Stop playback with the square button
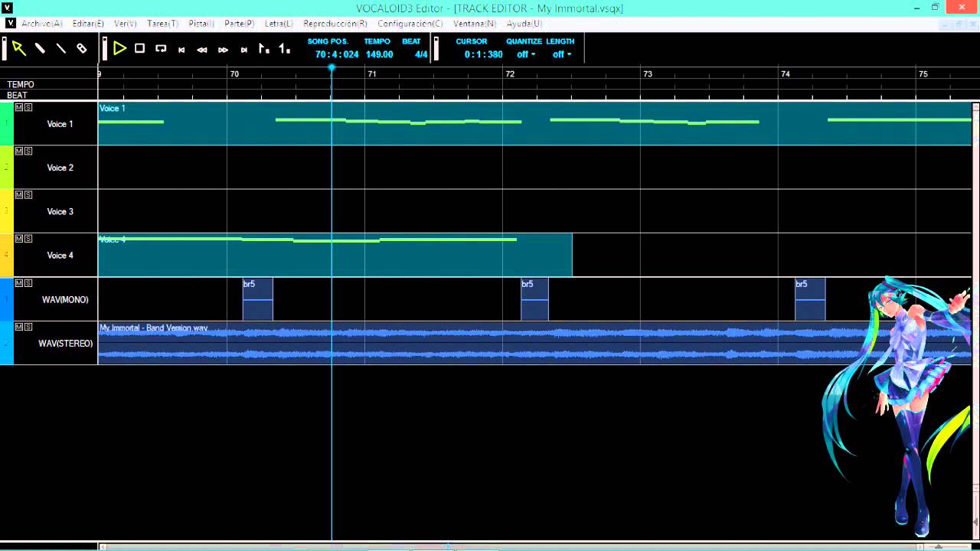The image size is (980, 551). pos(139,48)
